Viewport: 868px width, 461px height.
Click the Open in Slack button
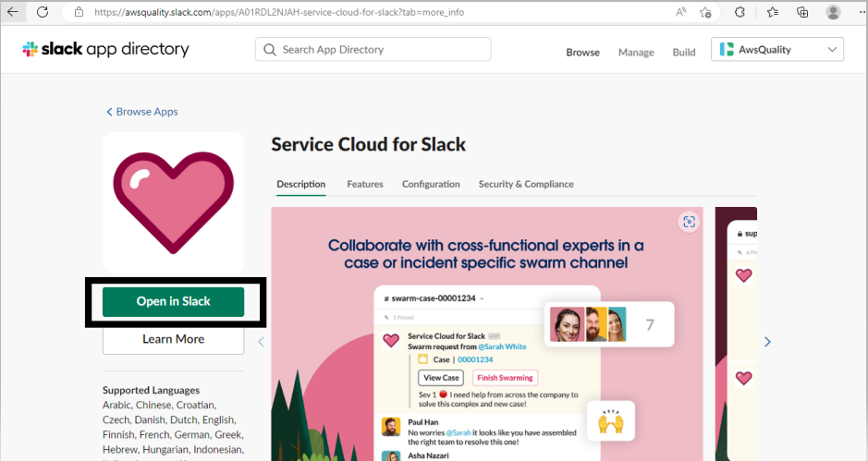click(x=173, y=301)
